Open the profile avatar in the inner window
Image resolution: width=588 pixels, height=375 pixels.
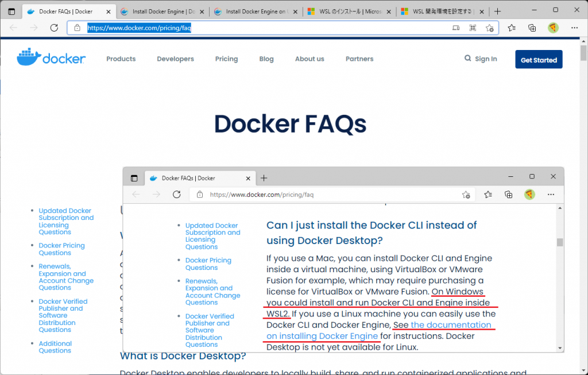[x=529, y=194]
